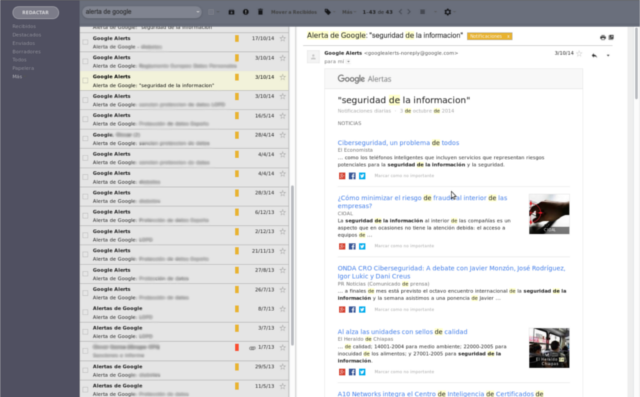640x397 pixels.
Task: Star the email dated 16/5/14
Action: 282,116
